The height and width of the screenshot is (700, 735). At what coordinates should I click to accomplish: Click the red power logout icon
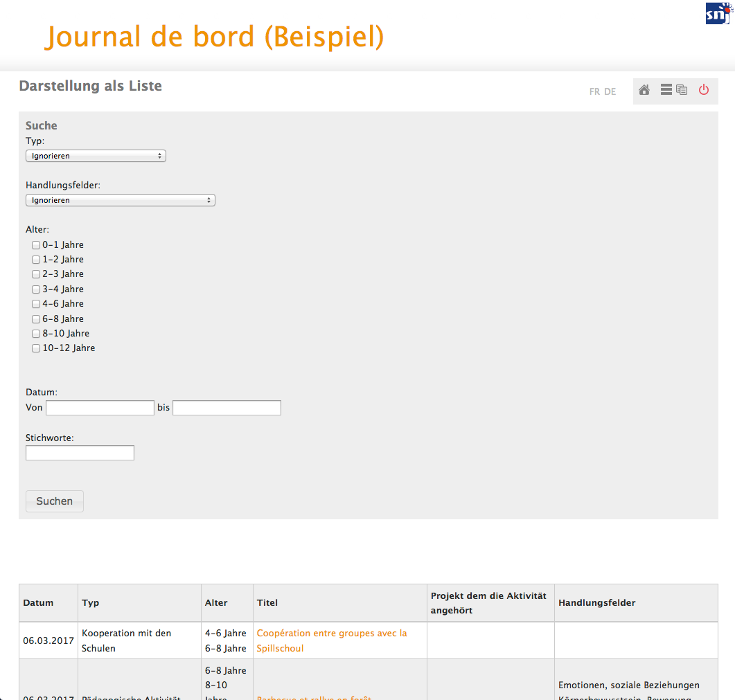tap(704, 90)
